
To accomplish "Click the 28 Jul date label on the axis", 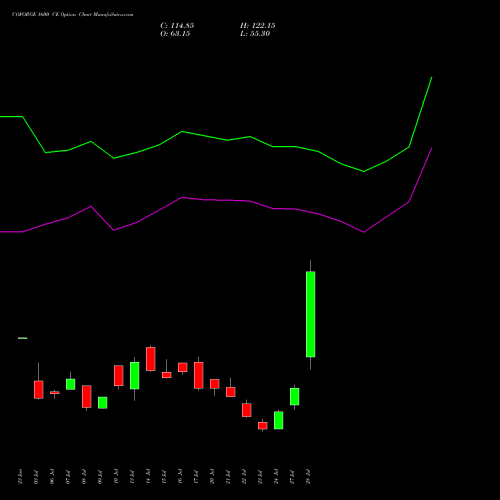I will click(x=308, y=477).
